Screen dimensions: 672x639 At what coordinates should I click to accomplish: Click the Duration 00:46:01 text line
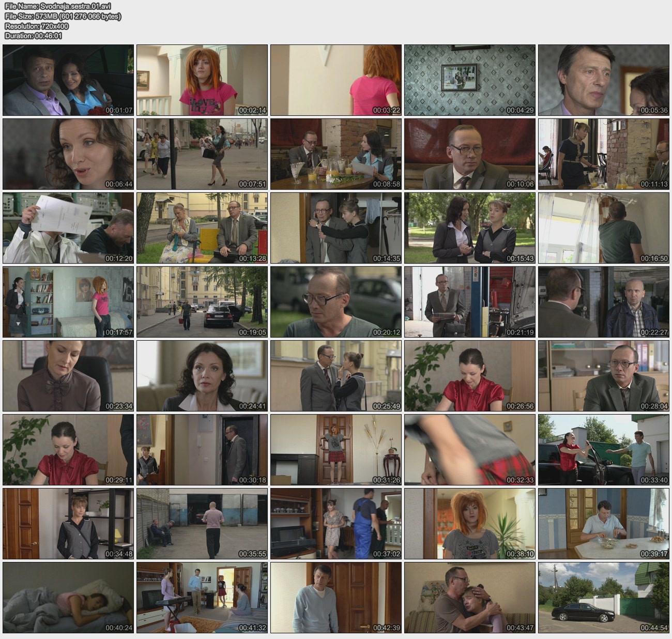(34, 36)
